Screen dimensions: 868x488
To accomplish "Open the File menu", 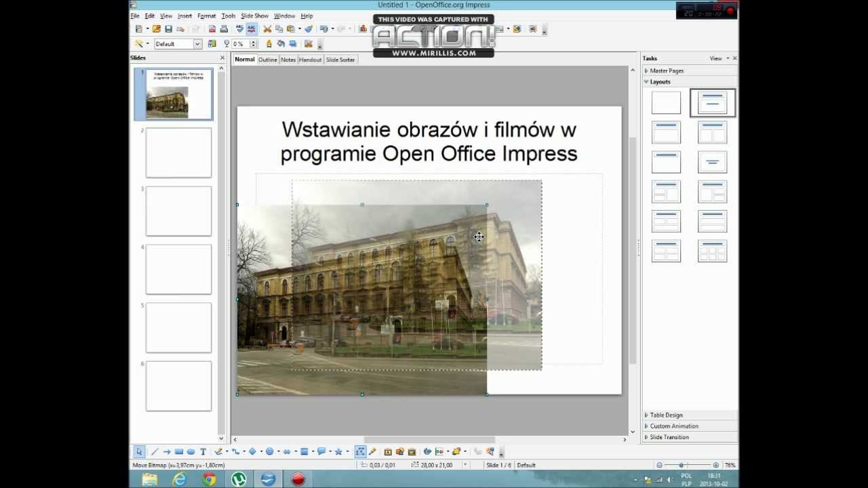I will tap(135, 16).
